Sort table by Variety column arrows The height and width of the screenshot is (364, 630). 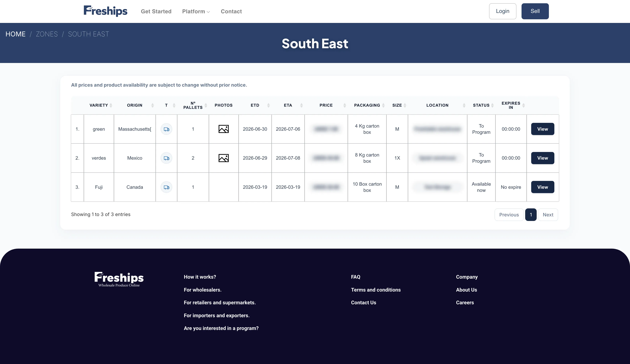(111, 105)
